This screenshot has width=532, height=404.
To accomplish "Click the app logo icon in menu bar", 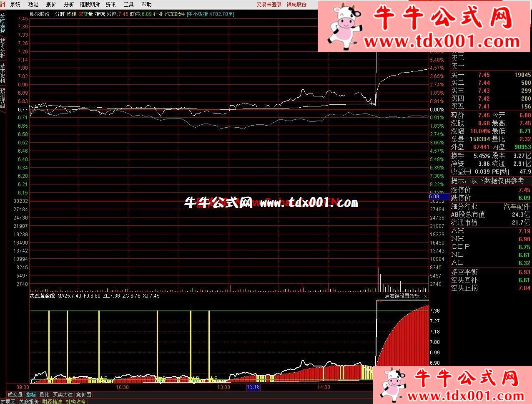I will [3, 4].
